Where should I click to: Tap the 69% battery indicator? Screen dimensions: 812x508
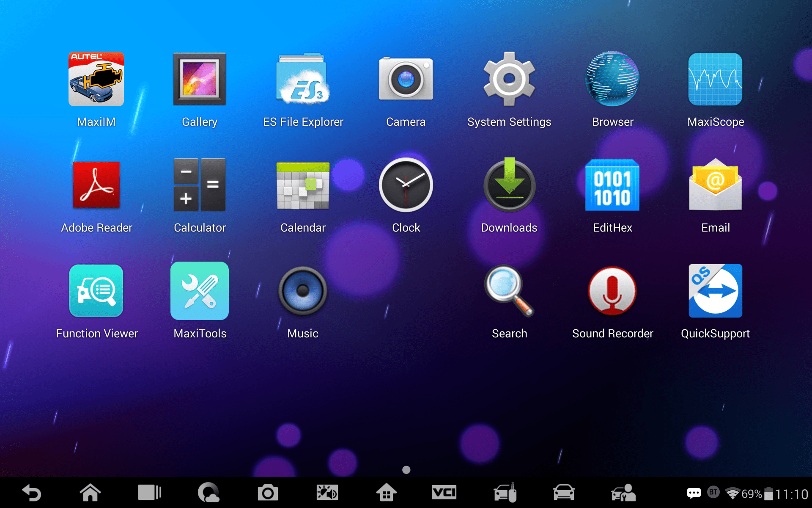point(757,494)
